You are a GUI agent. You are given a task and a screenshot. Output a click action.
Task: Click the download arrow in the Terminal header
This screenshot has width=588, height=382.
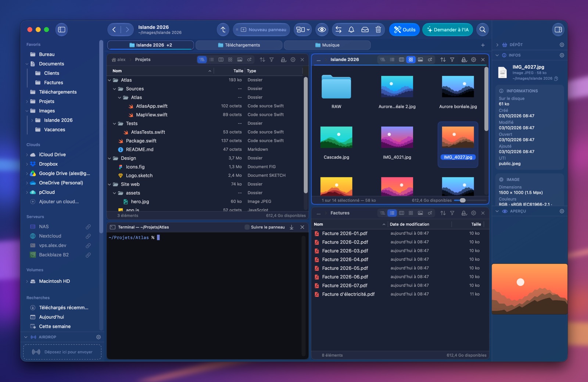tap(291, 227)
